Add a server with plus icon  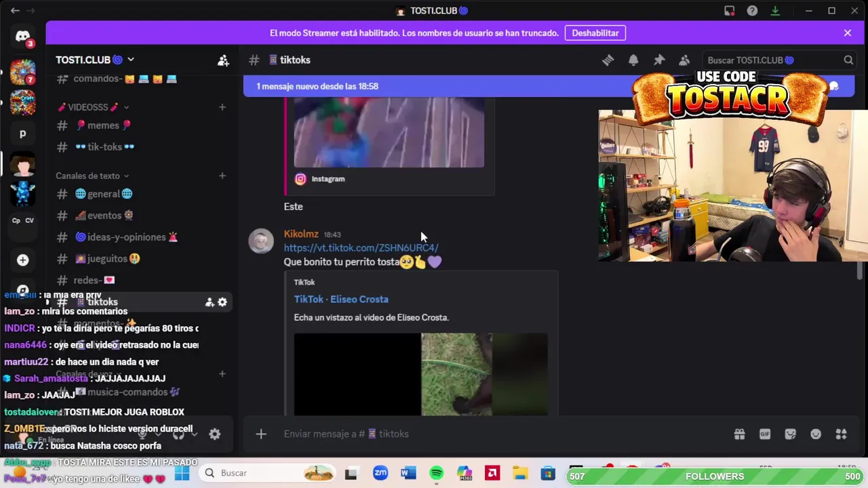[23, 260]
